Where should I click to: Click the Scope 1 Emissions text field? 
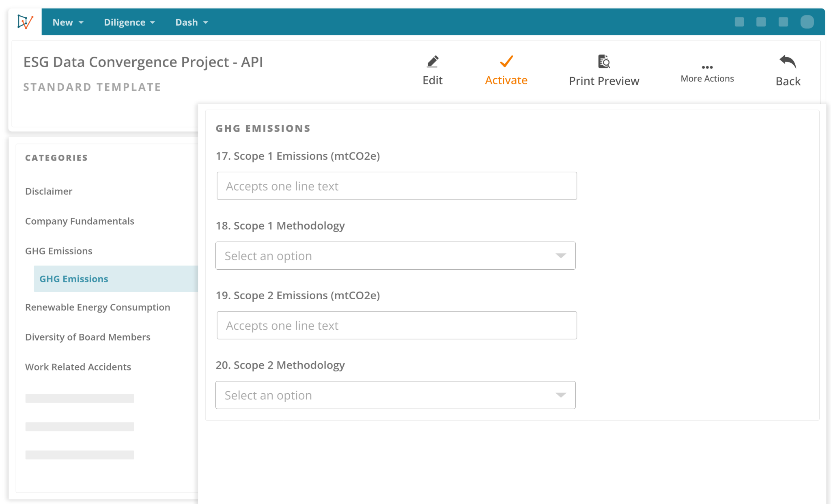(x=396, y=186)
